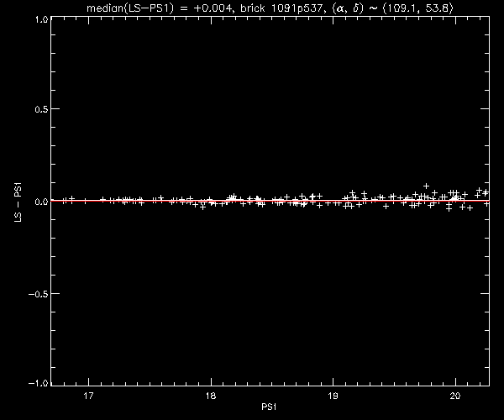Click the x-axis tick label '18'
The image size is (504, 420).
coord(211,396)
